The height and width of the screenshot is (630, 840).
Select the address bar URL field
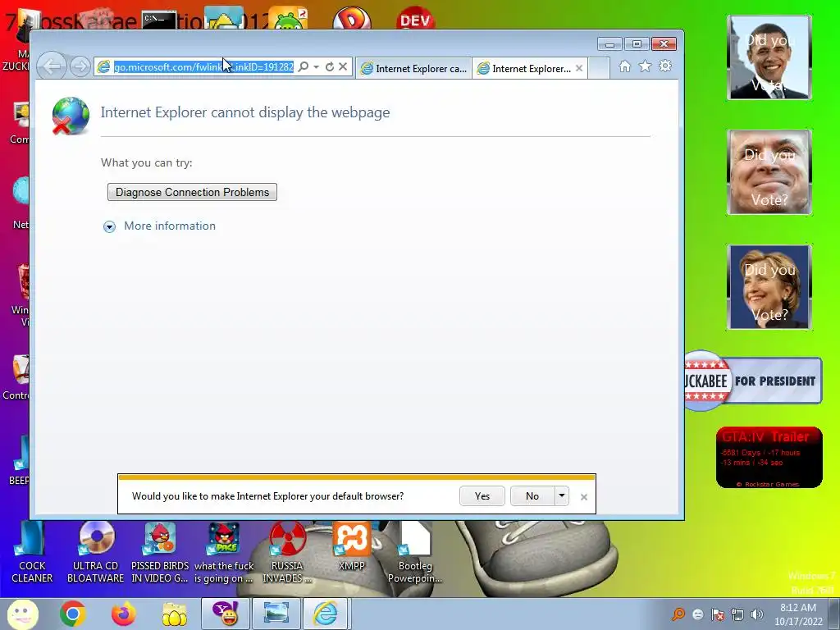click(203, 67)
